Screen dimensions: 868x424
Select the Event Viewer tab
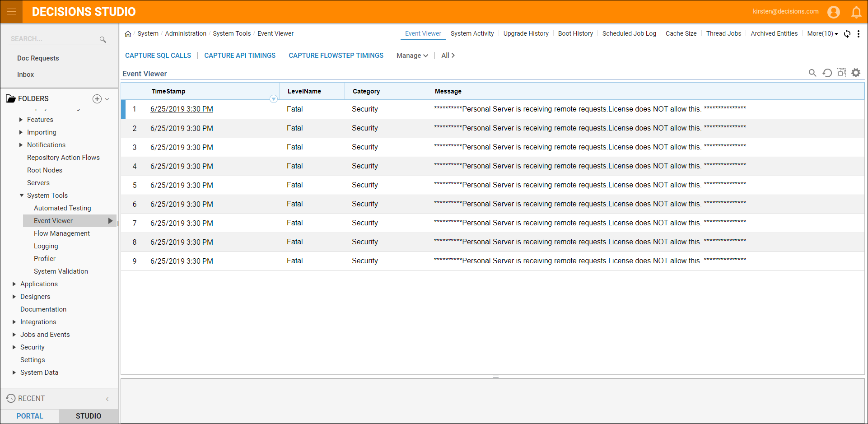pos(423,34)
